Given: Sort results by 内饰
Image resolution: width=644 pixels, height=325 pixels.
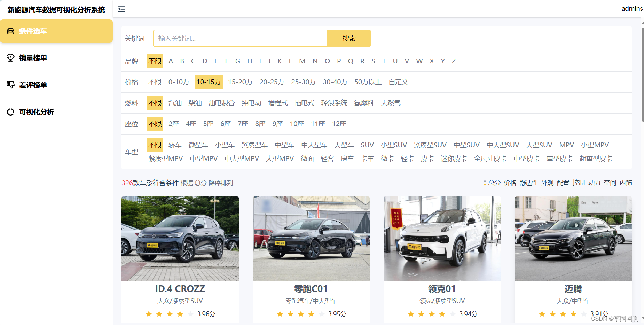Looking at the screenshot, I should tap(626, 183).
